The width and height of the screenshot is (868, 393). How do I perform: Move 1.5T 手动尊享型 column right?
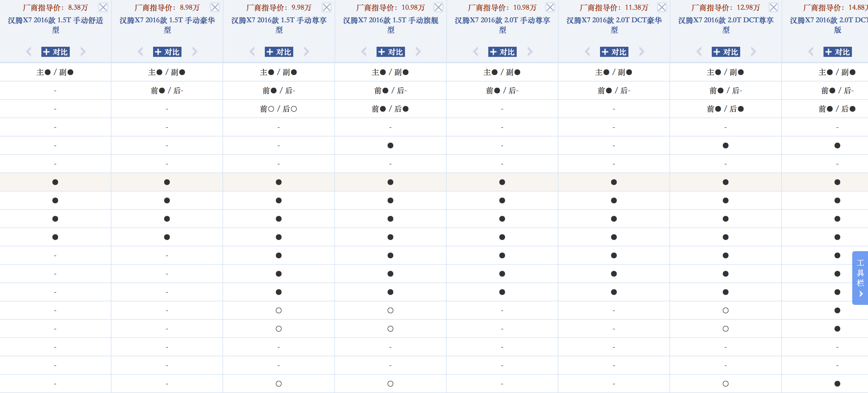306,51
